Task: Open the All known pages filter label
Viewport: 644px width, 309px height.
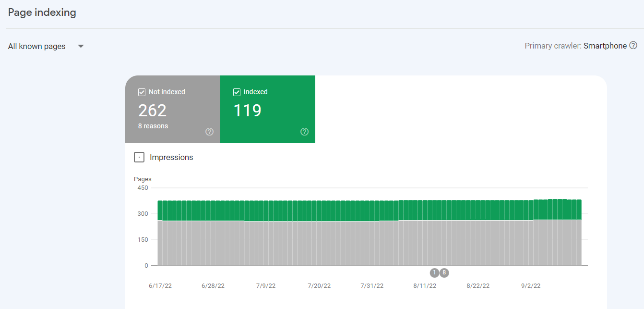Action: (37, 47)
